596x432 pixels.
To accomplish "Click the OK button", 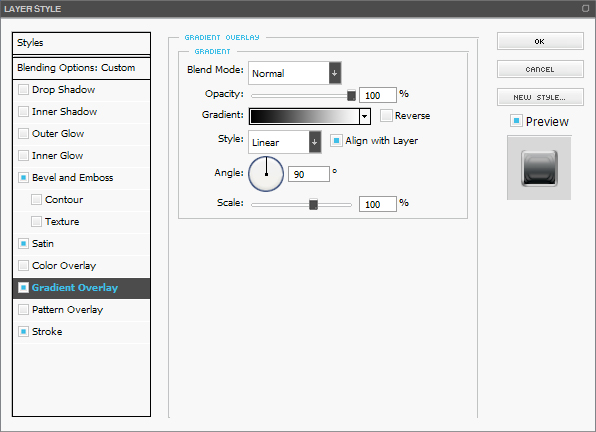I will click(540, 41).
